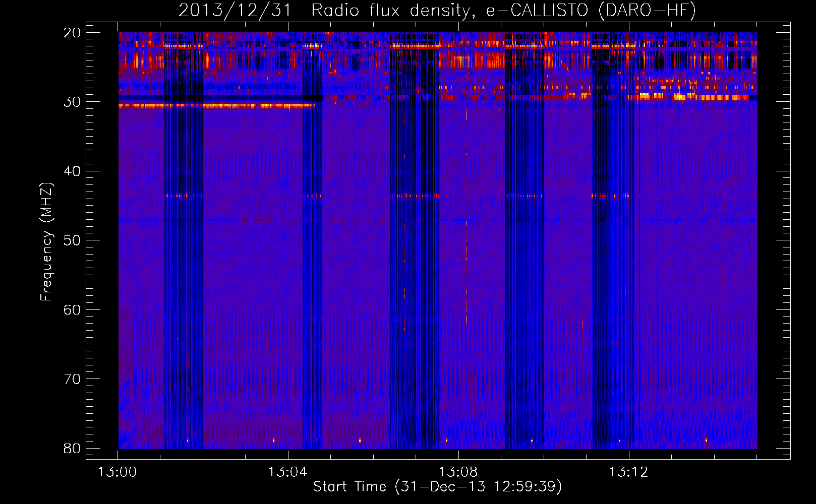Click the plot title '2013/12/31 Radio flux density'
Viewport: 816px width, 504px height.
coord(437,10)
